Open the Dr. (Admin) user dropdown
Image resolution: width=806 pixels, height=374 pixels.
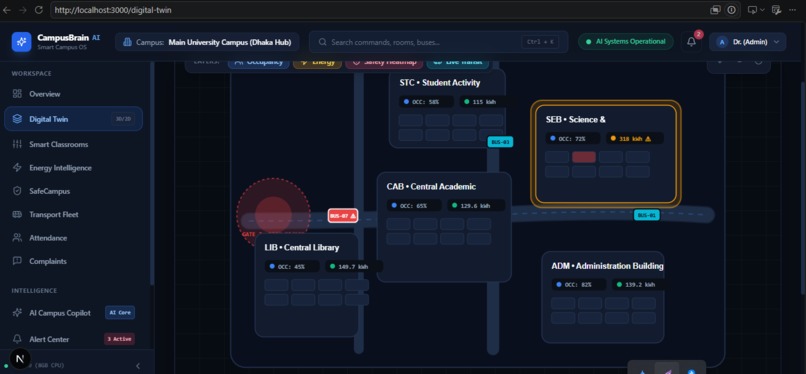(x=747, y=42)
